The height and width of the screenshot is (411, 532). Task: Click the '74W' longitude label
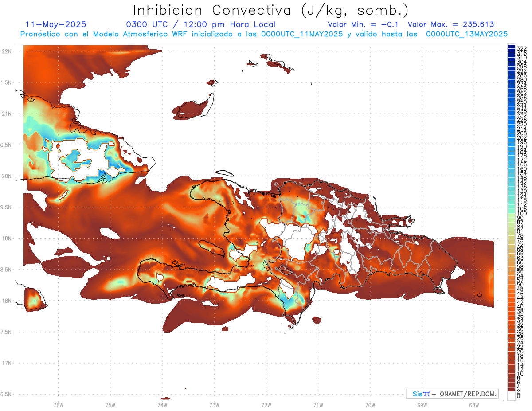coord(162,405)
